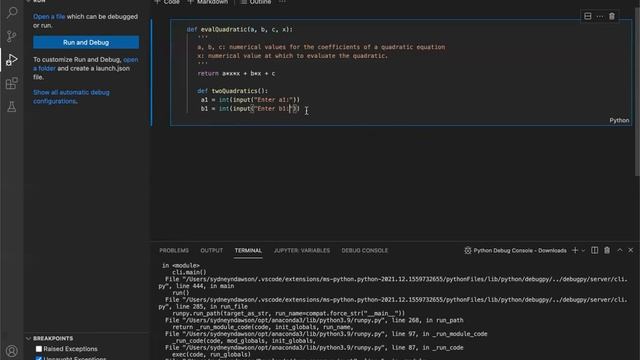
Task: Open the cell's more actions menu
Action: pos(600,16)
